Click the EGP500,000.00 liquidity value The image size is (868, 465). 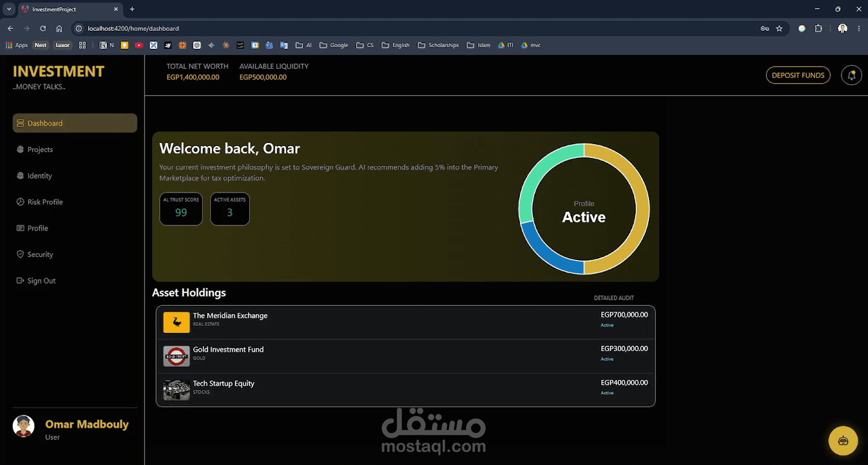tap(263, 77)
